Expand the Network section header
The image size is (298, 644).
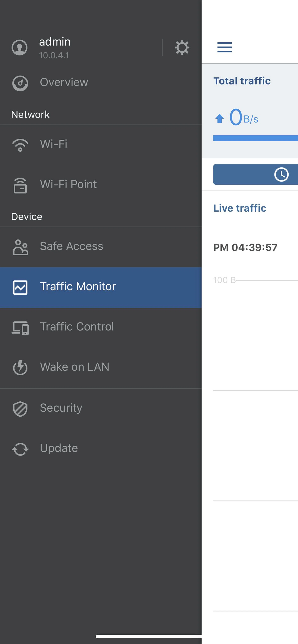tap(30, 114)
